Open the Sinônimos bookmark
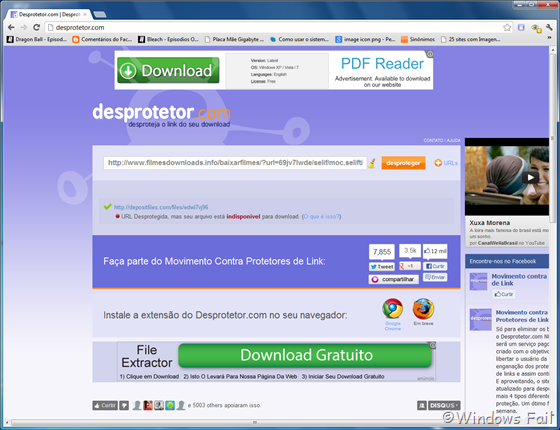The width and height of the screenshot is (560, 430). click(418, 39)
